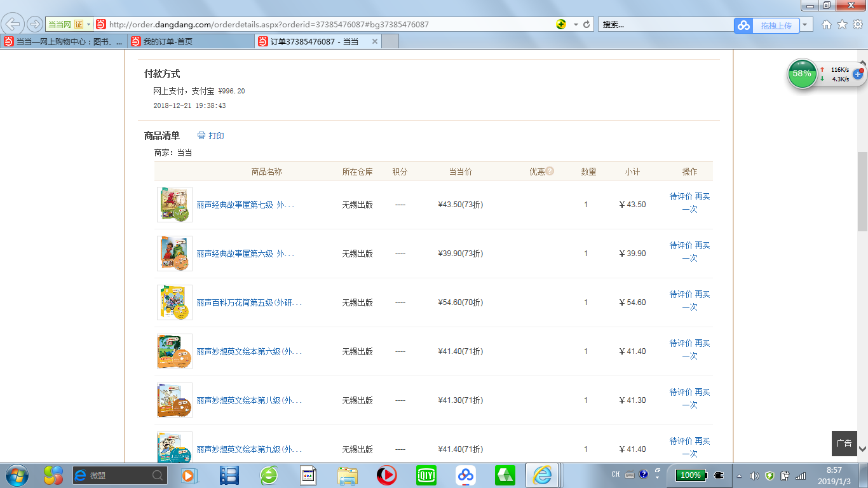The width and height of the screenshot is (868, 488).
Task: Click the printer icon next to 打印
Action: (201, 136)
